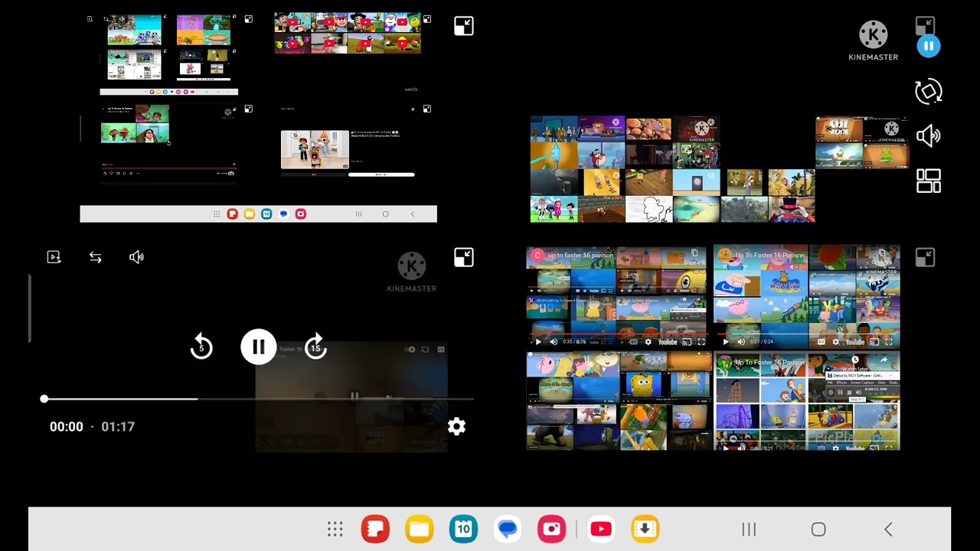Open YouTube from the bottom taskbar

[601, 529]
